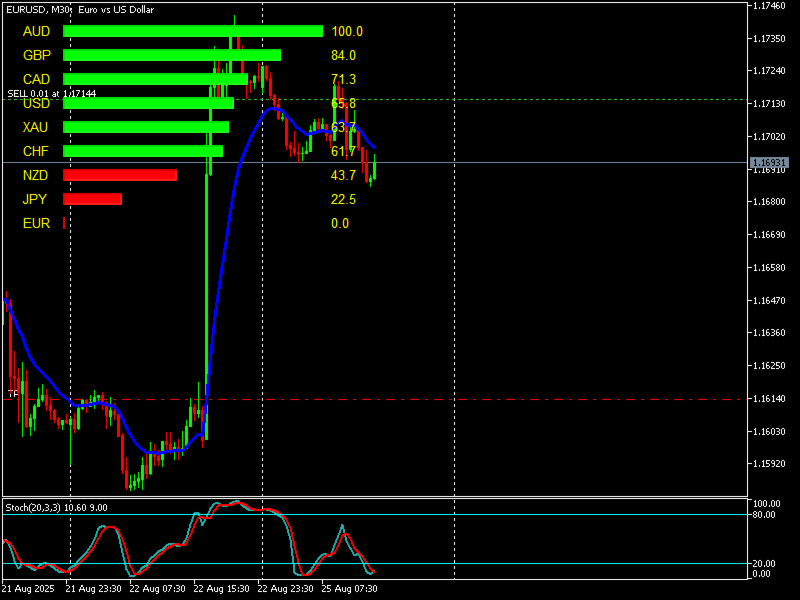This screenshot has width=800, height=600.
Task: Select the NZD currency label
Action: pos(35,176)
